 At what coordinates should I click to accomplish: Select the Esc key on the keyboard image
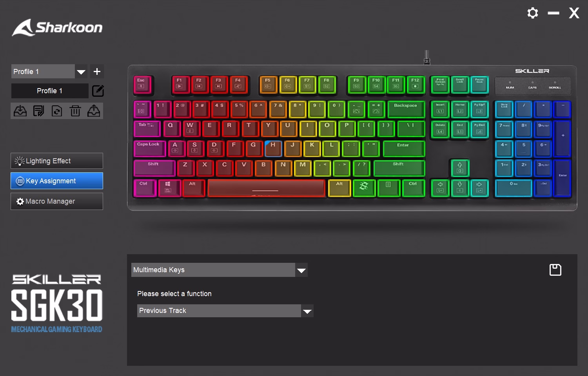142,85
